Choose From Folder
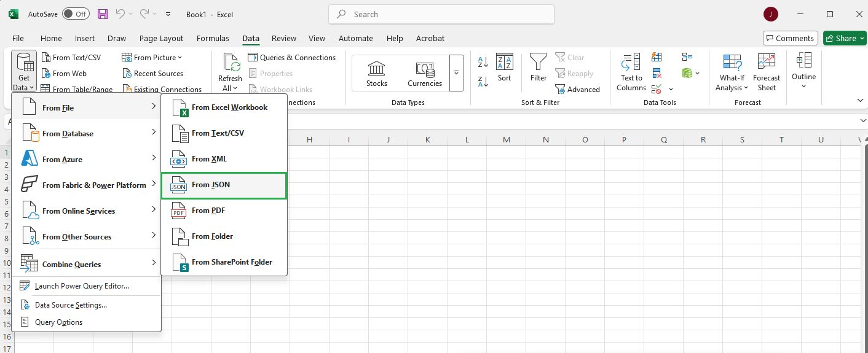The width and height of the screenshot is (868, 353). tap(224, 236)
